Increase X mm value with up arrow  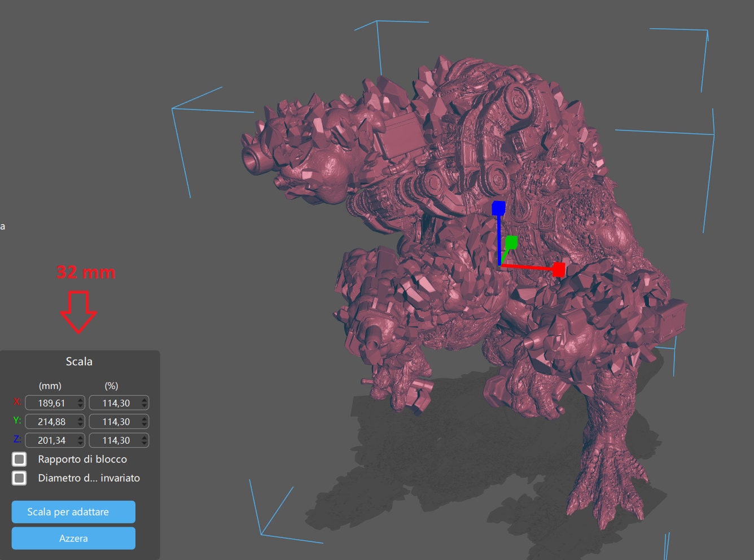pos(80,400)
